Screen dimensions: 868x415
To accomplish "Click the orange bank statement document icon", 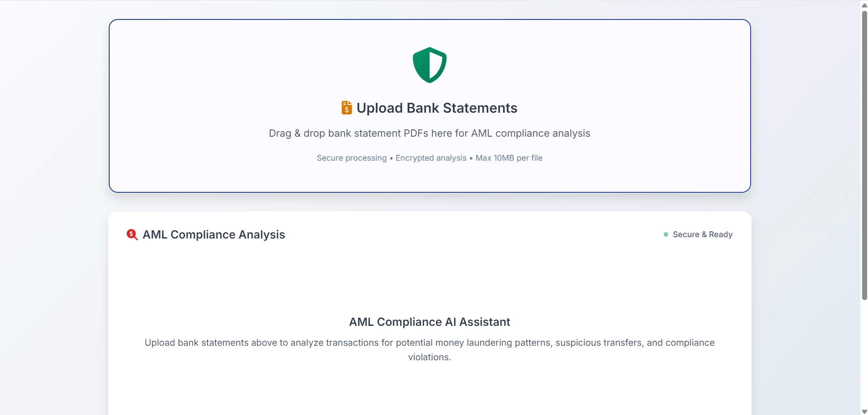I will click(347, 108).
